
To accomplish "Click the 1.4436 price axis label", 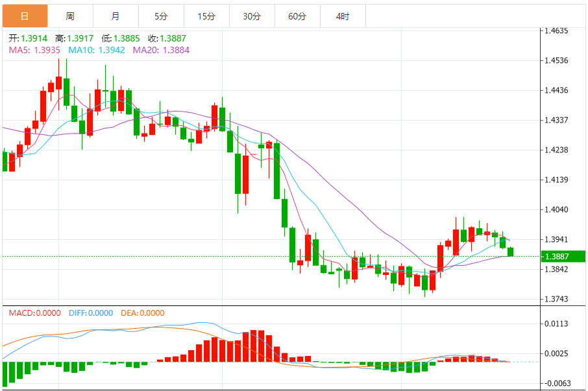I will coord(556,90).
